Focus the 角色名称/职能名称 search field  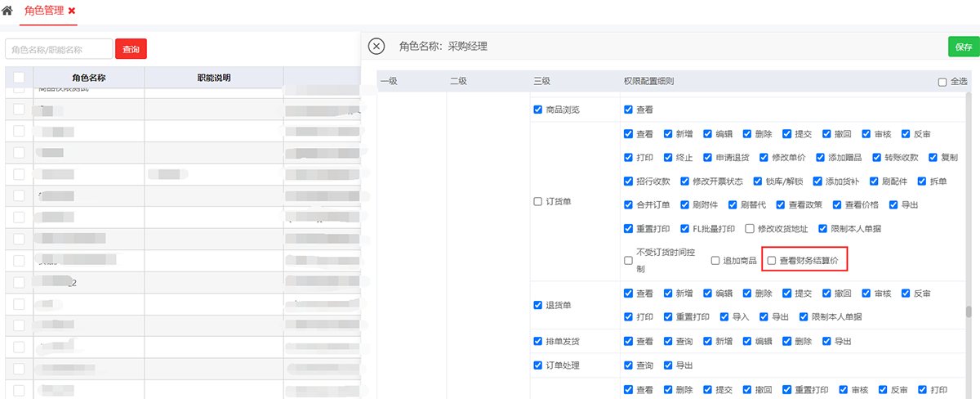coord(59,50)
